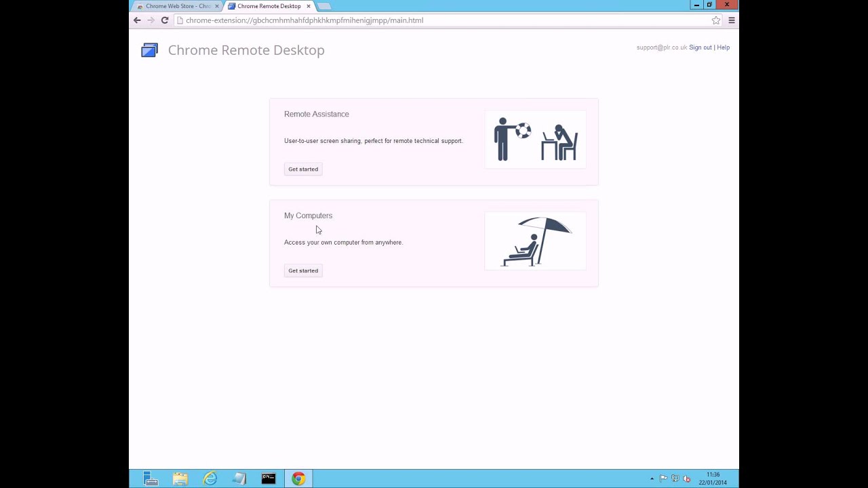Open the Chrome menu button

731,20
